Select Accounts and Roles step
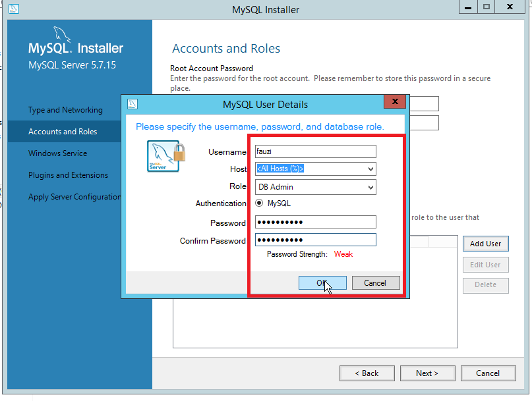This screenshot has width=532, height=401. [x=63, y=132]
